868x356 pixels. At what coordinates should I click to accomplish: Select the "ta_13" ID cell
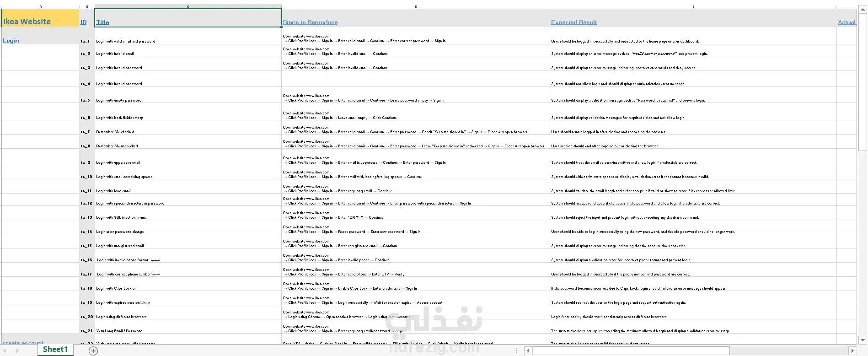[x=87, y=213]
